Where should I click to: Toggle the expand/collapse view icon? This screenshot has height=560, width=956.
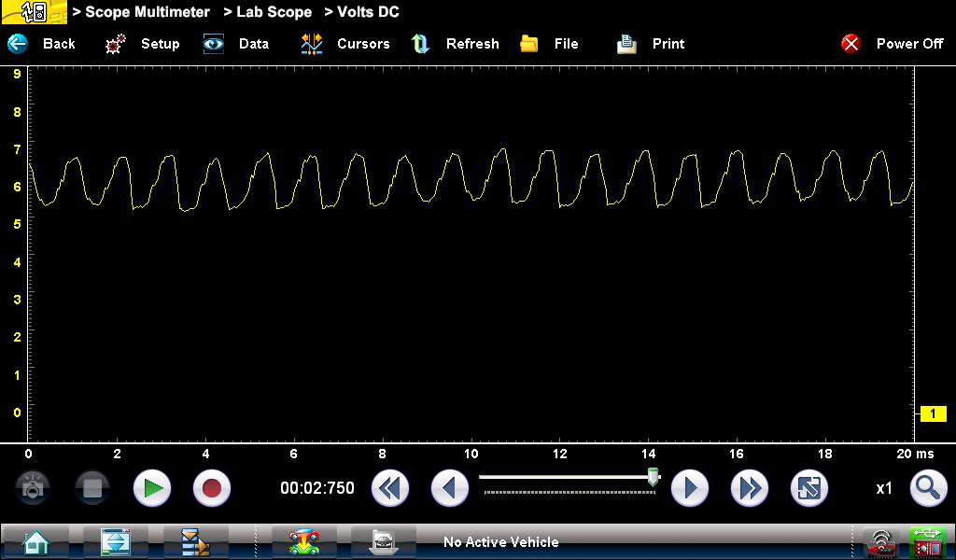pos(808,488)
